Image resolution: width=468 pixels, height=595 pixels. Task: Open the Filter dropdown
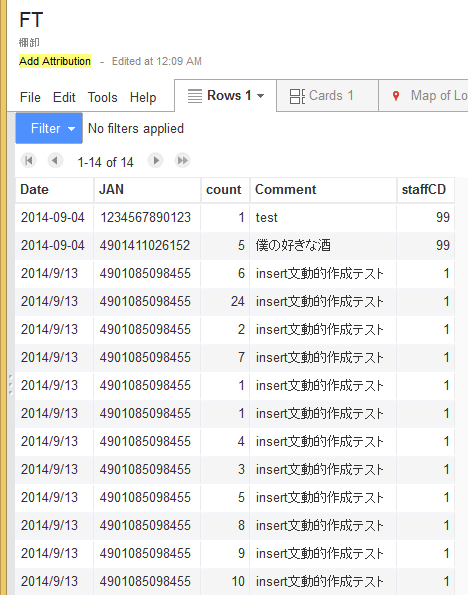49,128
